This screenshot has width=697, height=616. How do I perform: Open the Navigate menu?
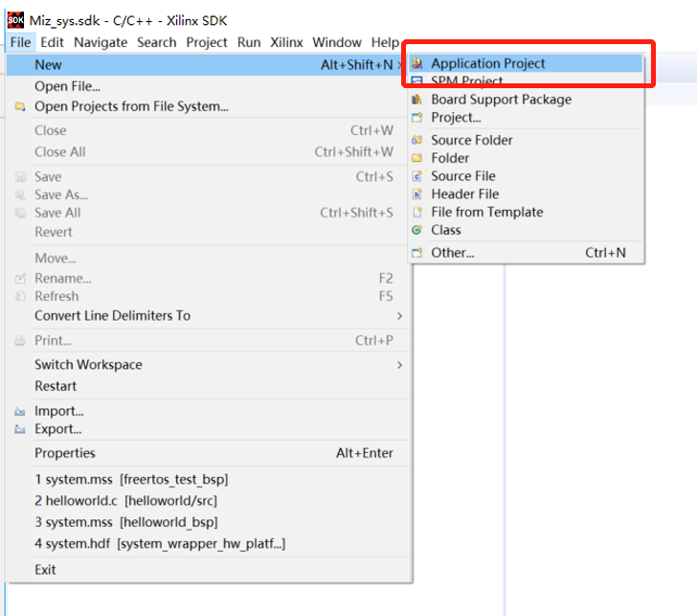[x=101, y=42]
